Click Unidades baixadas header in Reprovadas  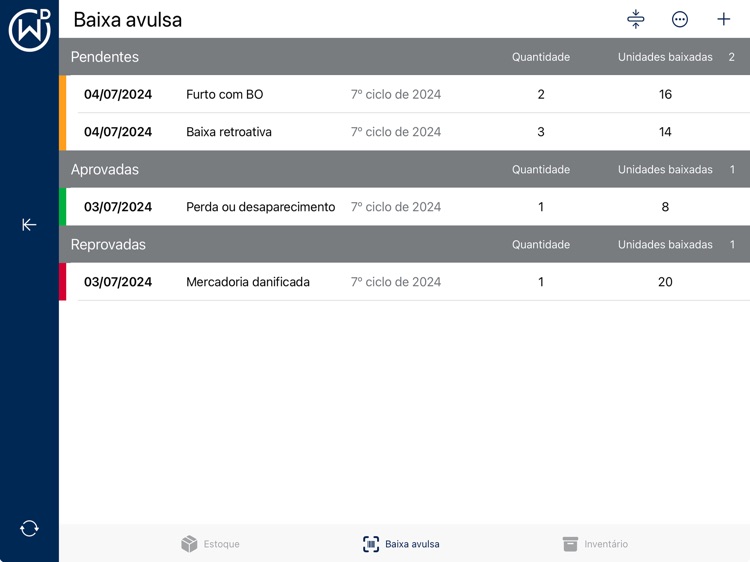(665, 244)
